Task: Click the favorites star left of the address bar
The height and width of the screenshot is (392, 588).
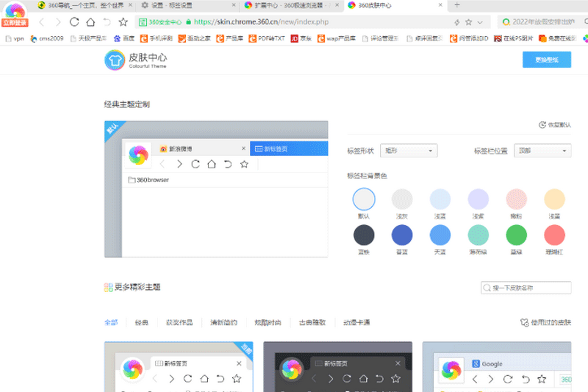Action: coord(123,22)
